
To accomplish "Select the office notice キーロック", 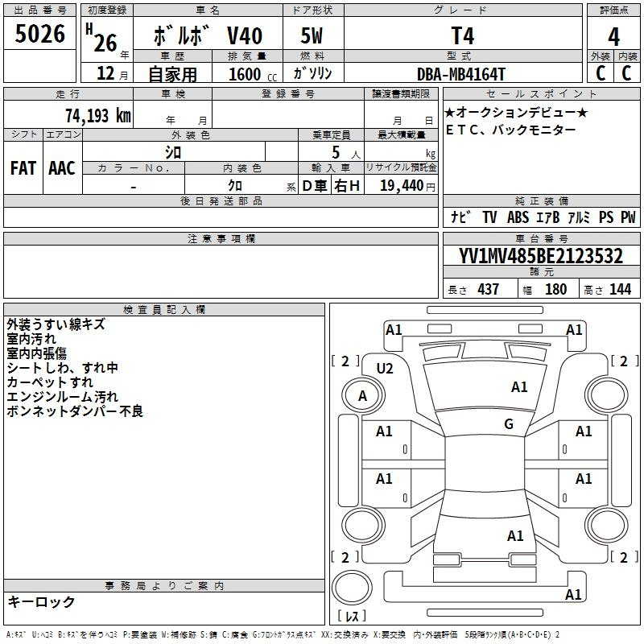I will point(41,601).
